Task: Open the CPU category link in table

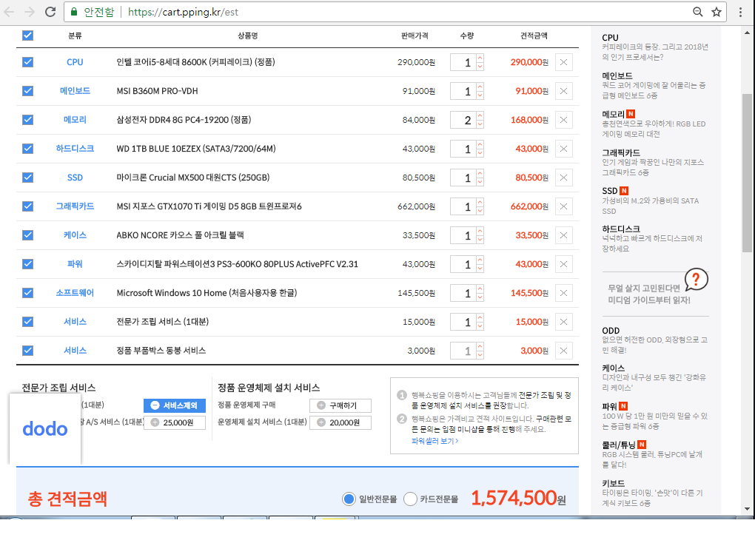Action: [x=75, y=62]
